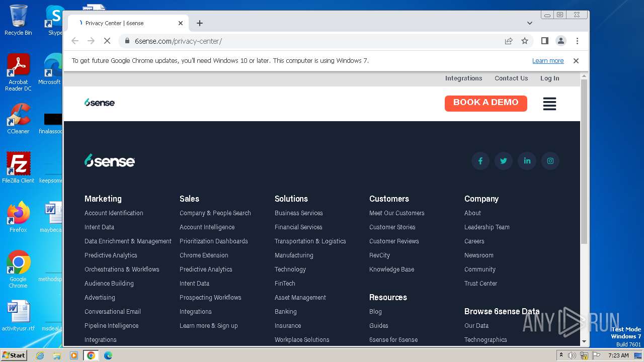
Task: Stop page loading in Chrome toolbar
Action: [107, 41]
